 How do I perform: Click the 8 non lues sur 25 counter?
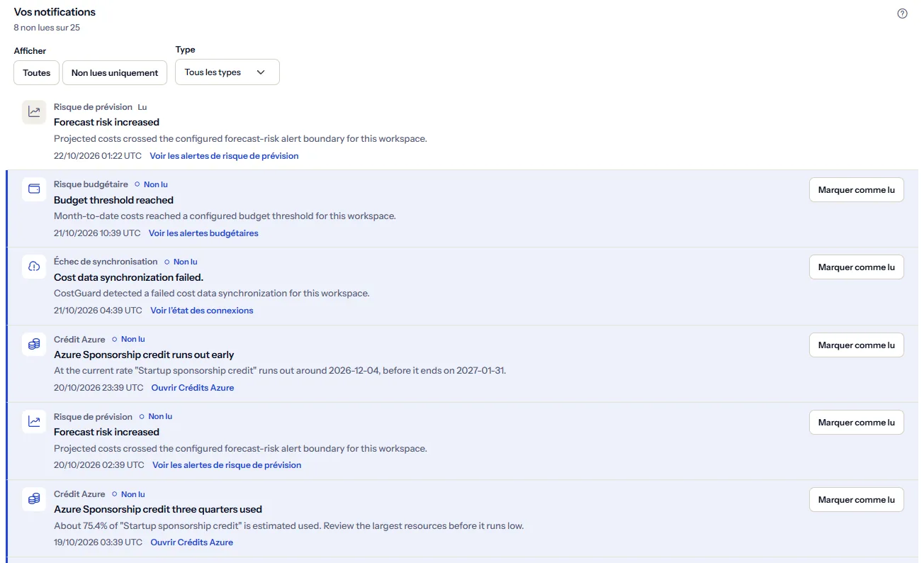pyautogui.click(x=47, y=28)
